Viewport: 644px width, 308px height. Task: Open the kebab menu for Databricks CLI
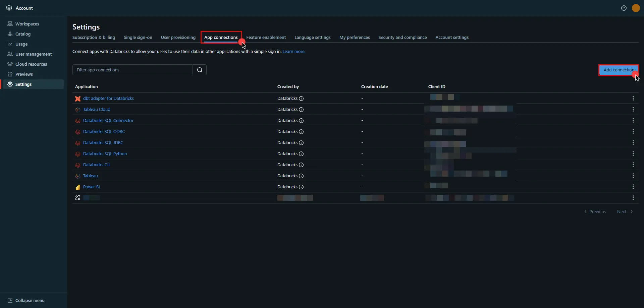(634, 165)
